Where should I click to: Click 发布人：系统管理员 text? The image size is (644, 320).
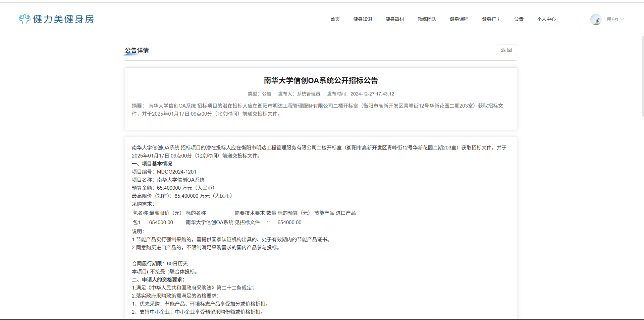[x=299, y=94]
